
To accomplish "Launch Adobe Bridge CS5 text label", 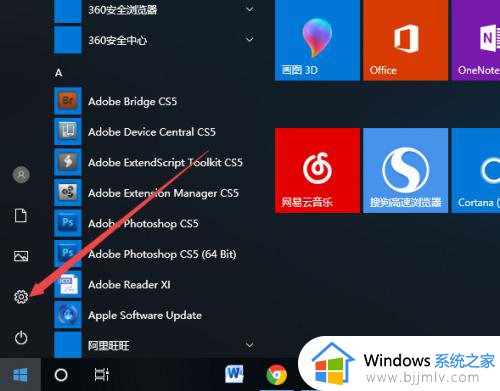I will tap(133, 101).
